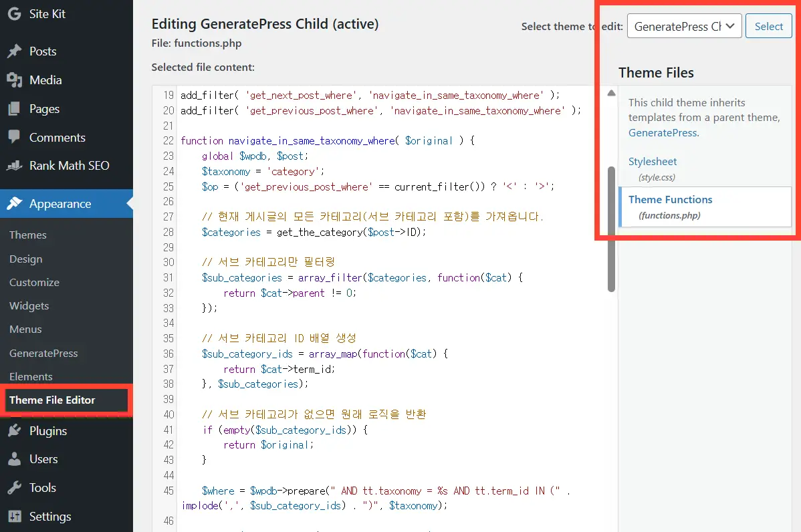This screenshot has width=801, height=532.
Task: Click inside the code editor on line 21
Action: 334,126
